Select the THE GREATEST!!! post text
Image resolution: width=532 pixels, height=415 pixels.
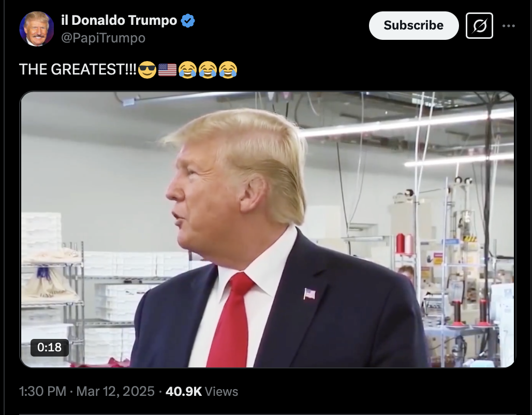pos(78,69)
